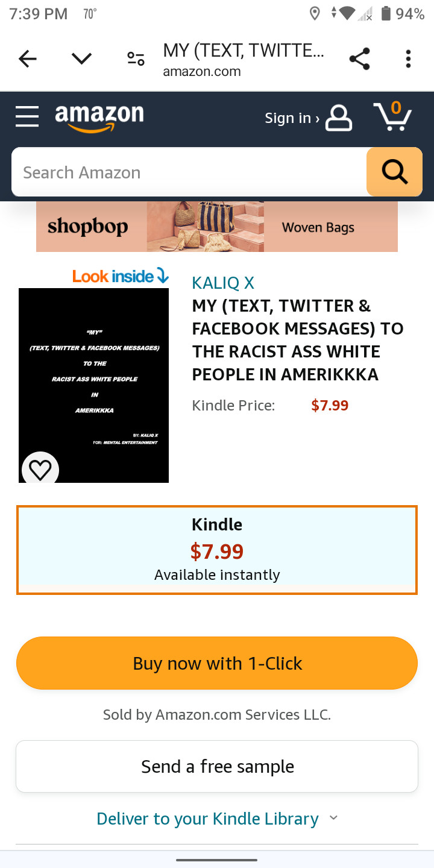Expand Deliver to your Kindle Library dropdown
Viewport: 434px width, 868px height.
217,819
